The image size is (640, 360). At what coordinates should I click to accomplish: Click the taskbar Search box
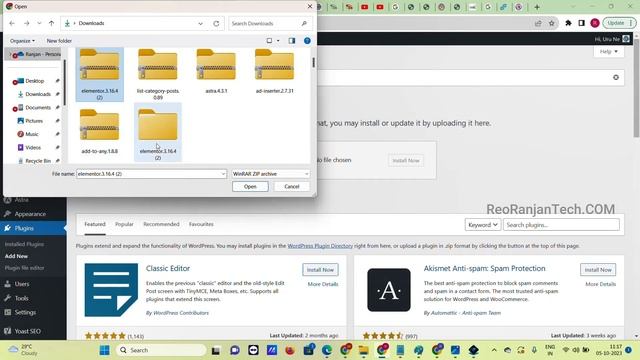point(161,350)
